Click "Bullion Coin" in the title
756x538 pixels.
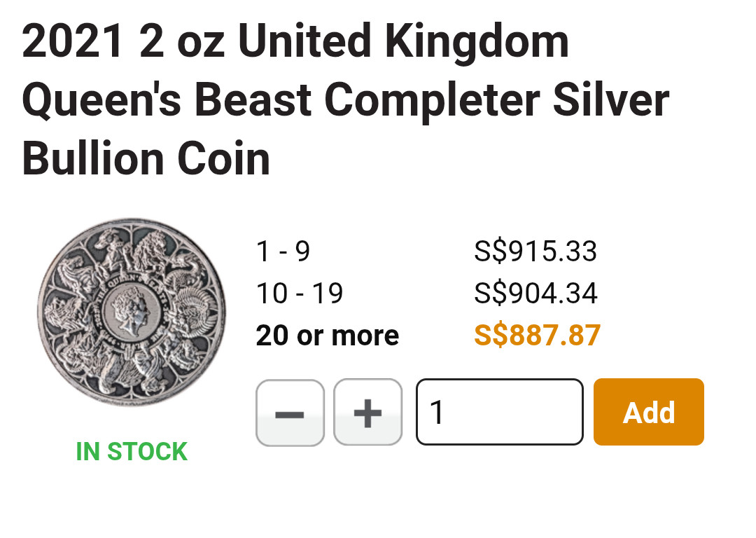(146, 158)
